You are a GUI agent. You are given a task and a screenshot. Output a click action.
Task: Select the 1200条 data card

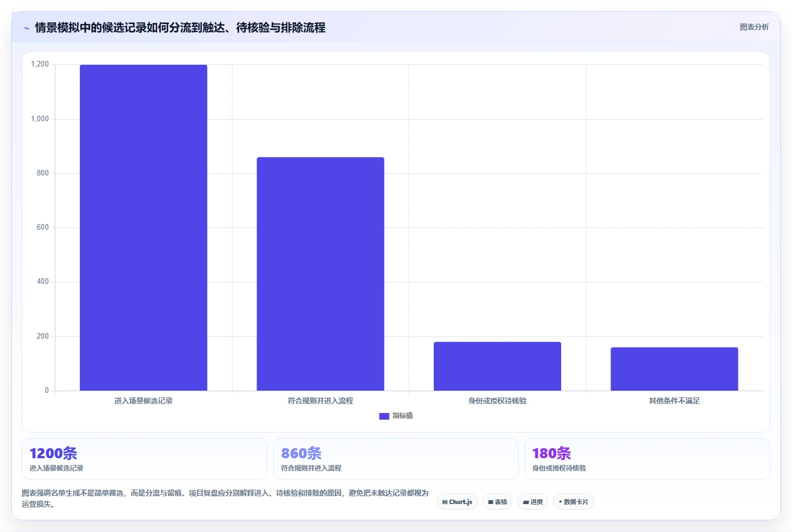[145, 459]
